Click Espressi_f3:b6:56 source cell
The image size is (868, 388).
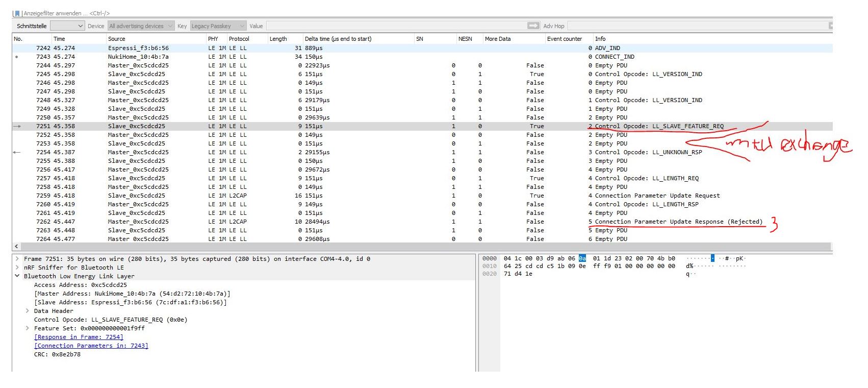(138, 48)
